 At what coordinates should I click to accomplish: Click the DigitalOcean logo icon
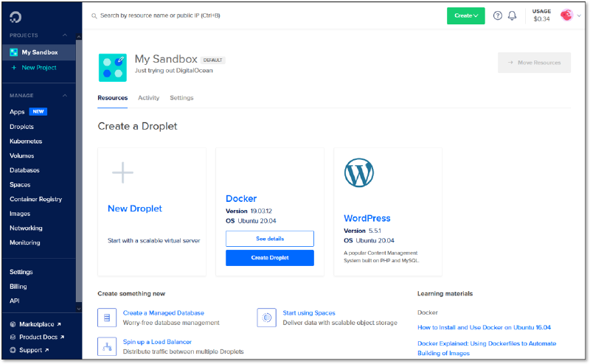point(16,16)
